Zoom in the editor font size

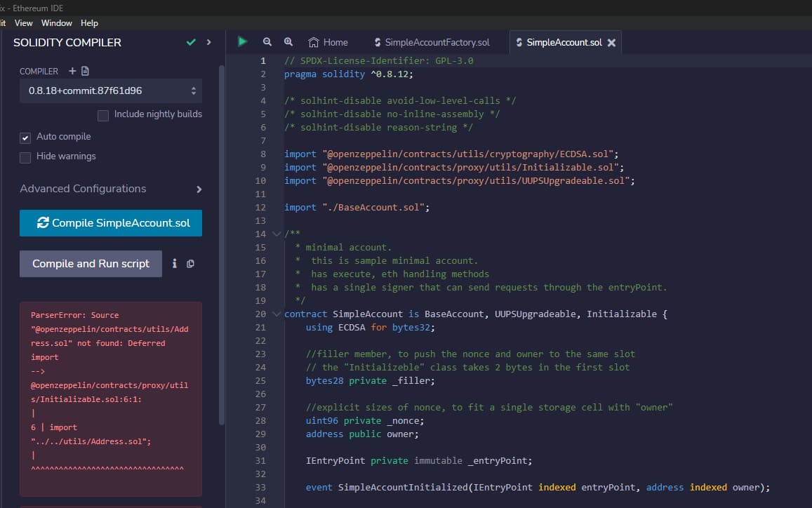click(x=288, y=42)
